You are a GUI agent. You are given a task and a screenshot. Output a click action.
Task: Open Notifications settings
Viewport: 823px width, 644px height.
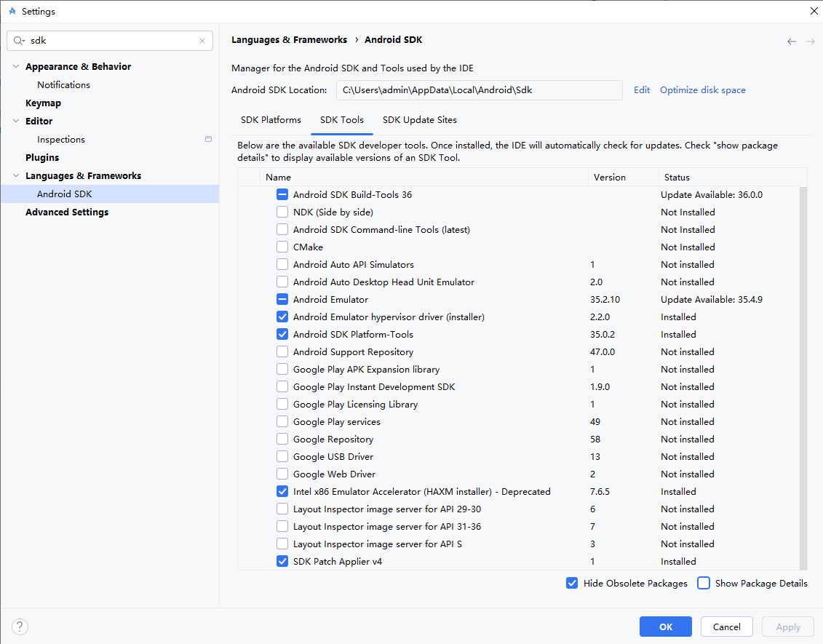[63, 84]
